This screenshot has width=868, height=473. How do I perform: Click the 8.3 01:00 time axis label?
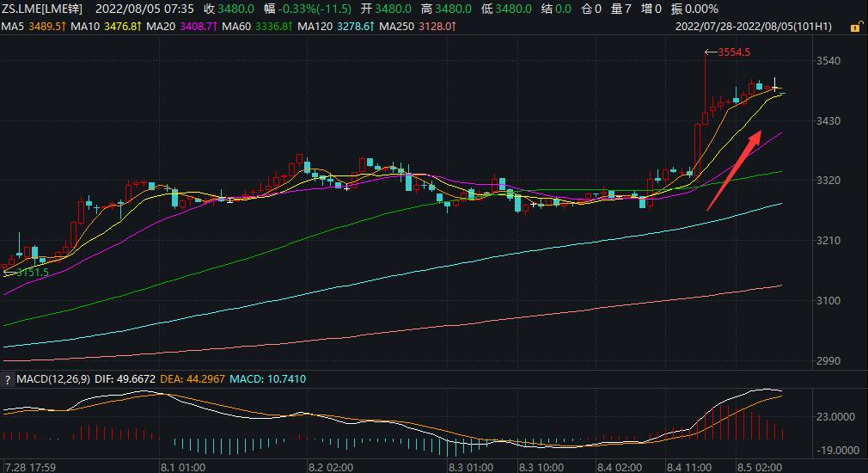click(470, 467)
